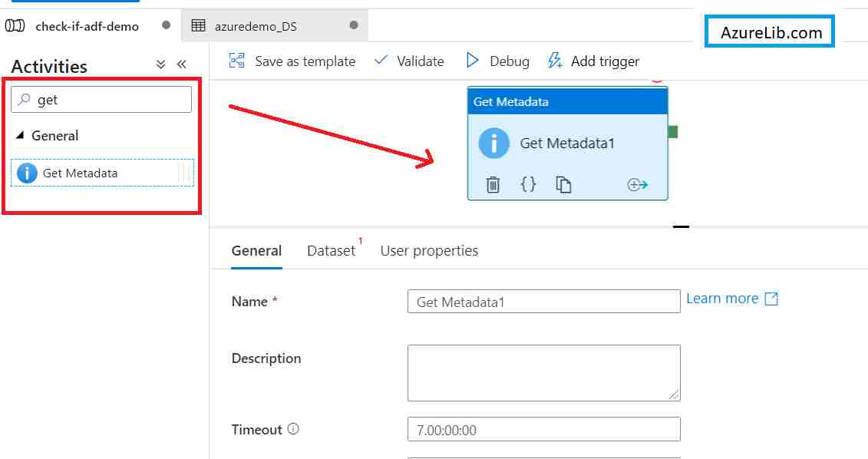The image size is (868, 459).
Task: Select the Get Metadata activity in the list
Action: click(x=102, y=173)
